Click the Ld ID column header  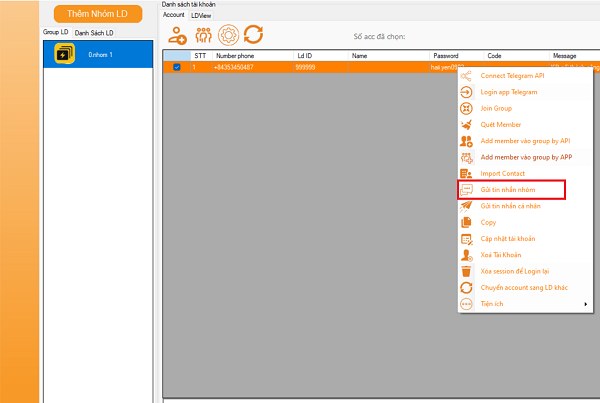[x=321, y=56]
